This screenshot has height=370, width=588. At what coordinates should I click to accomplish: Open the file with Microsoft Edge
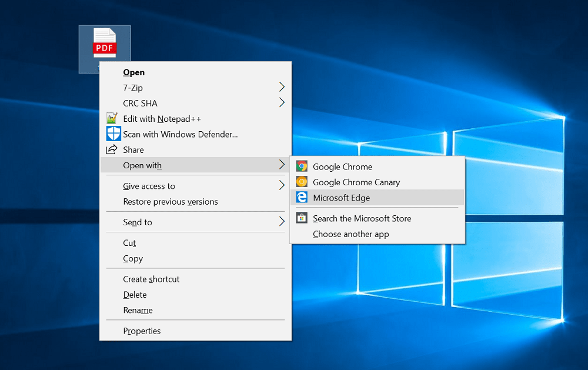[377, 198]
